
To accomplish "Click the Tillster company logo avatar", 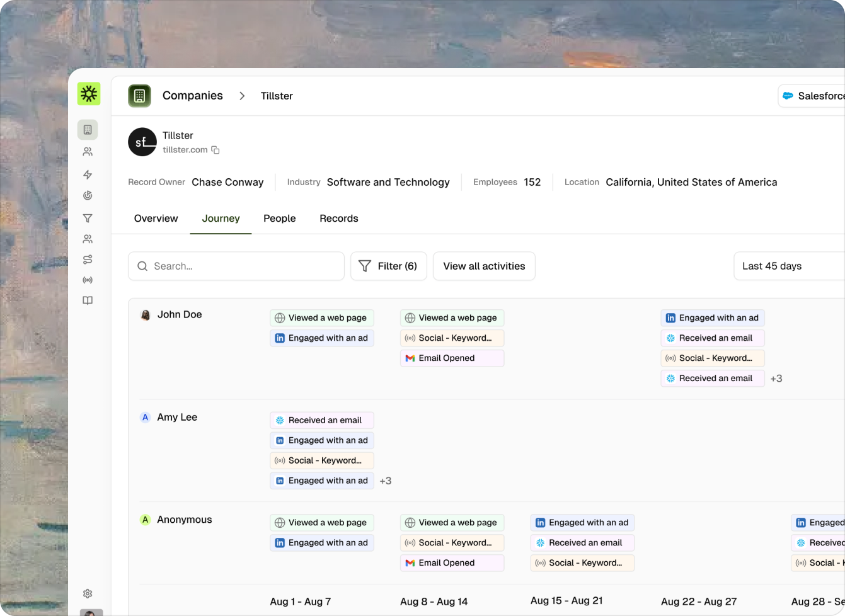I will coord(142,142).
